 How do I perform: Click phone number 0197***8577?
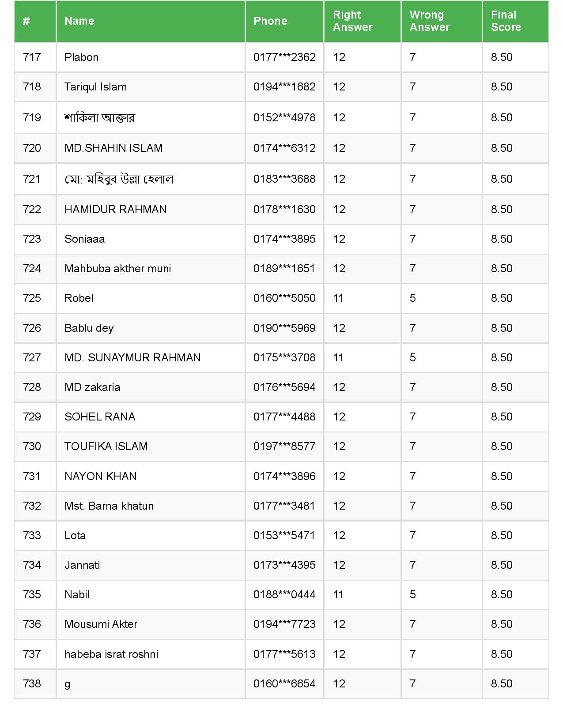(284, 447)
